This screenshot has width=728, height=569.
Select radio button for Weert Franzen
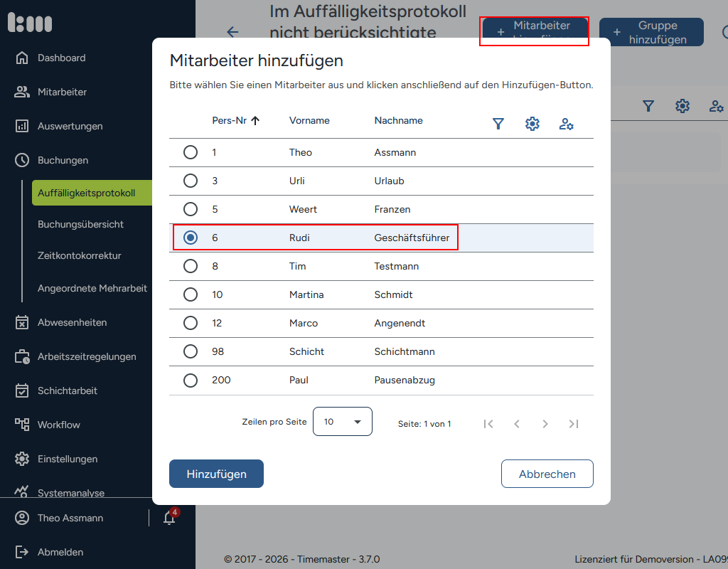191,209
